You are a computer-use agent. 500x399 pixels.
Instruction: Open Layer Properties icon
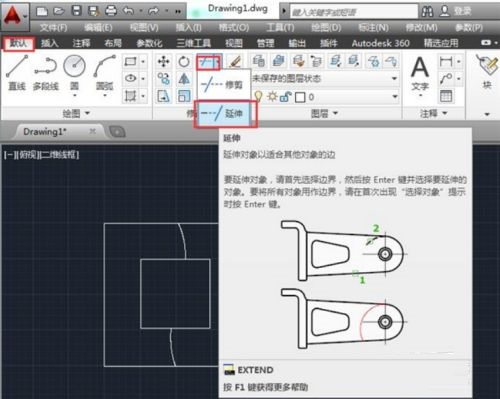pos(258,61)
